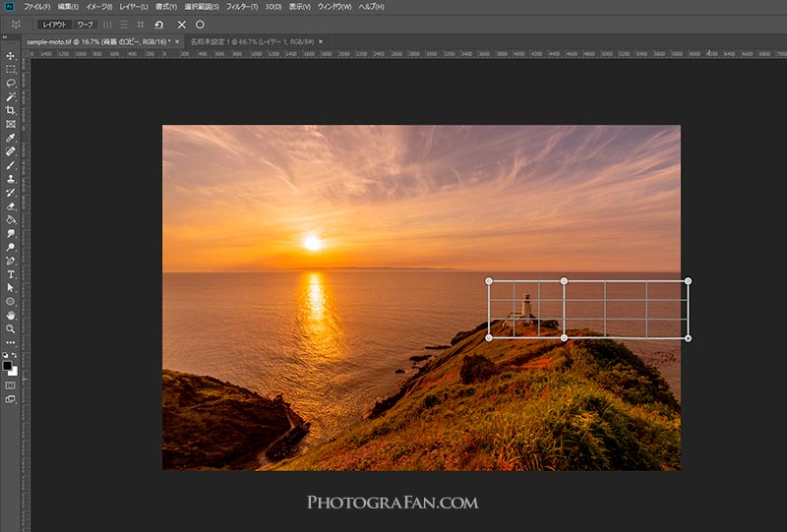This screenshot has width=787, height=532.
Task: Level near-horizontal lines automatically
Action: pyautogui.click(x=124, y=25)
